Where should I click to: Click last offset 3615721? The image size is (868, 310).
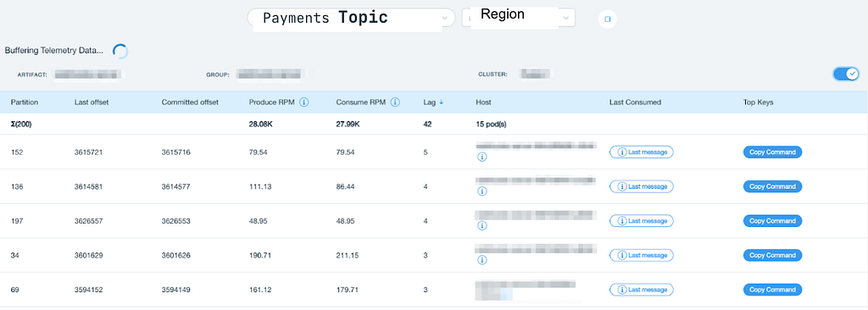click(89, 152)
